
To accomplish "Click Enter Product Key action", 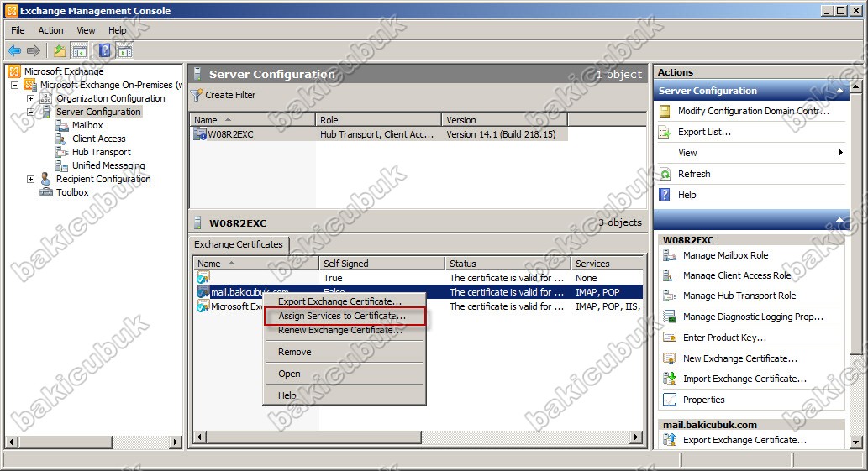I will (724, 338).
